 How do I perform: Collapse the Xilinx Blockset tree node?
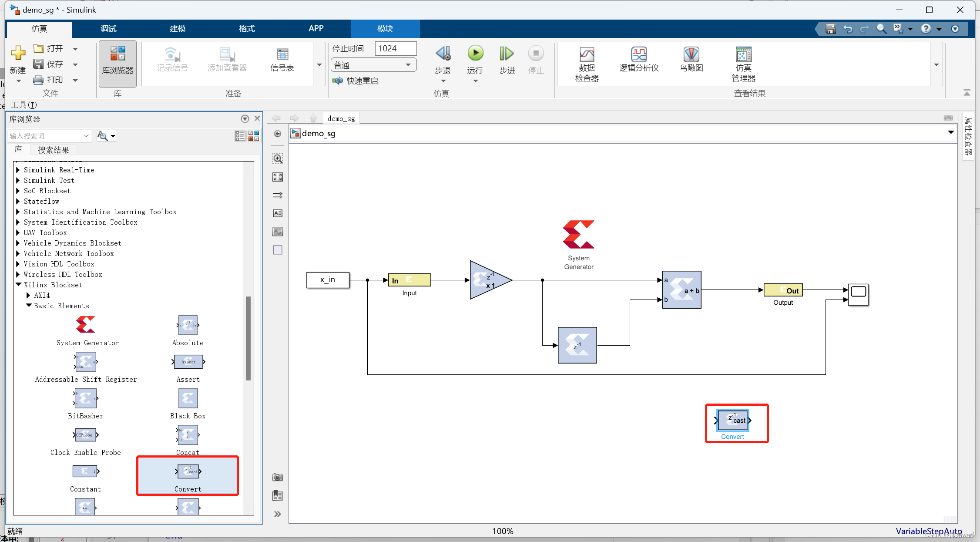pyautogui.click(x=19, y=285)
